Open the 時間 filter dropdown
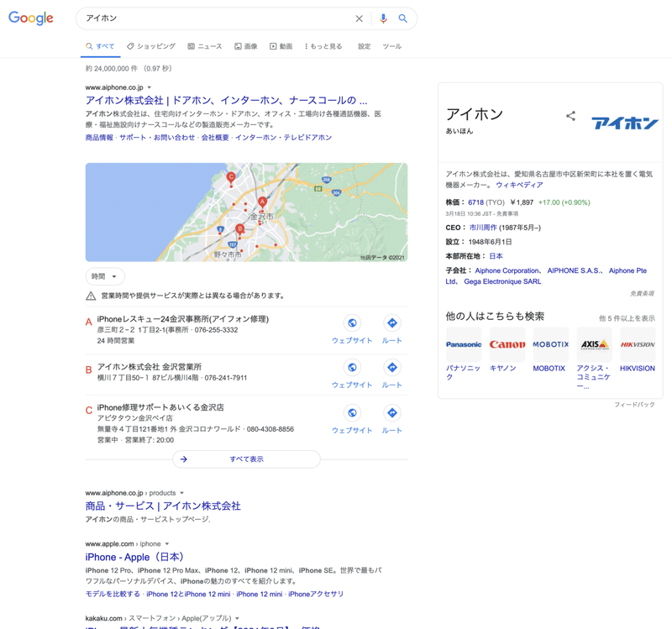The image size is (672, 629). click(105, 276)
